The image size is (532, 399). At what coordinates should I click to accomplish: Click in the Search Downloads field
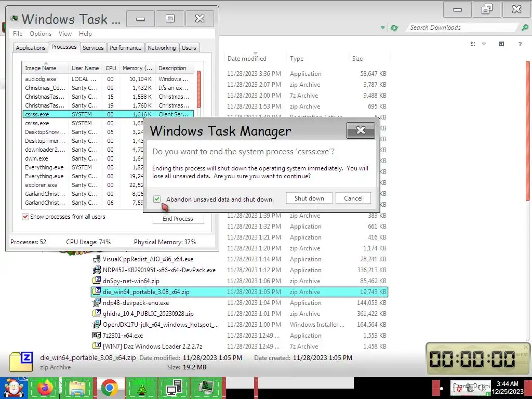pyautogui.click(x=463, y=28)
